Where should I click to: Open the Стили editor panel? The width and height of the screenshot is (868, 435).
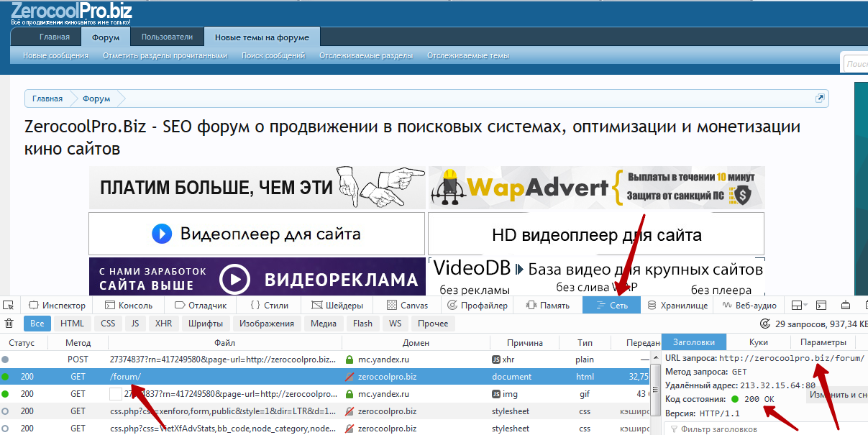coord(269,306)
